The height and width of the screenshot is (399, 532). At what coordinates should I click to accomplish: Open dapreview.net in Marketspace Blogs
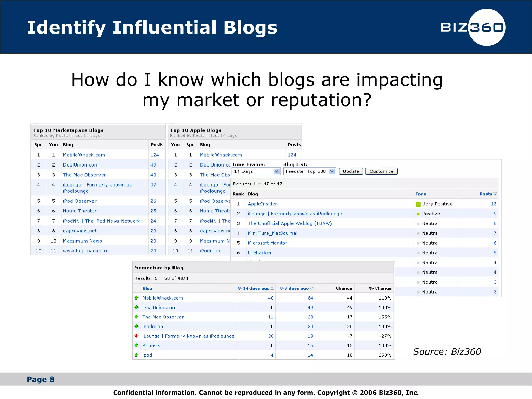(80, 231)
